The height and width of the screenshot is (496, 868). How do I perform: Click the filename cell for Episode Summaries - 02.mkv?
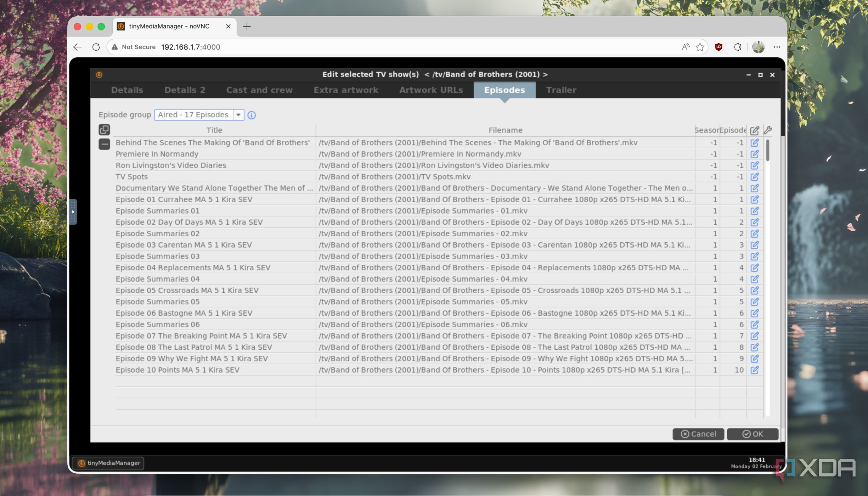[505, 233]
